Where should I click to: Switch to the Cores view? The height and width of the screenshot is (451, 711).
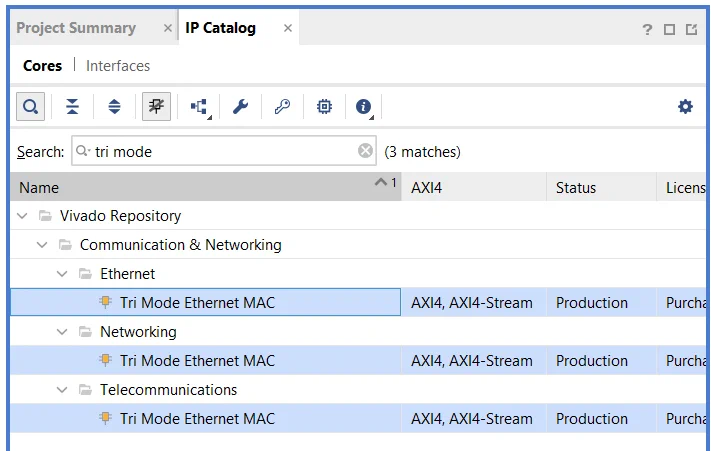42,66
